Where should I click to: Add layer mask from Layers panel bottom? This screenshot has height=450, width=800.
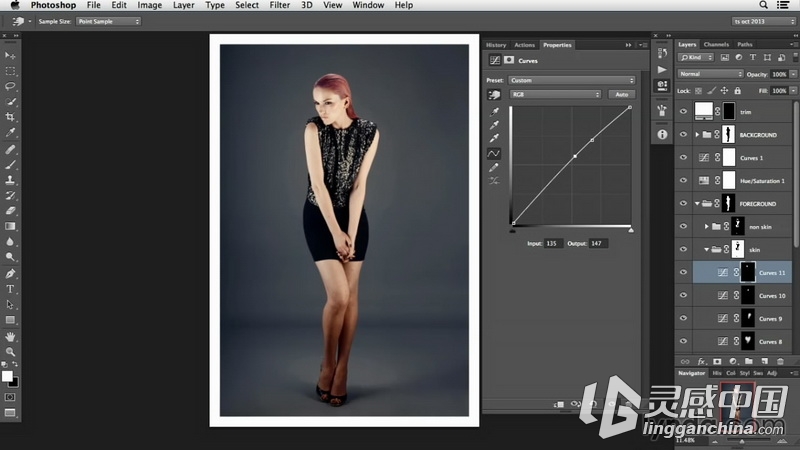click(x=717, y=361)
